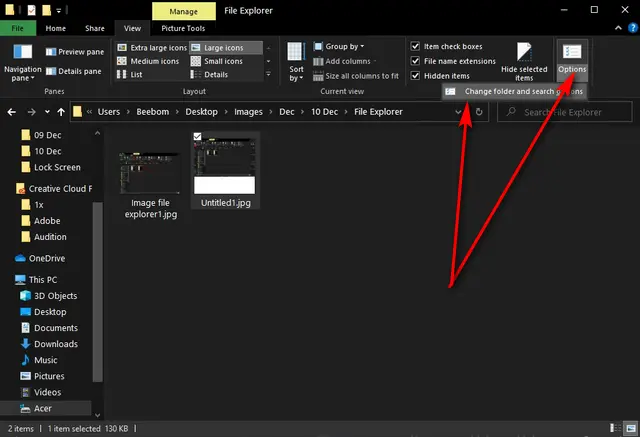Select This PC in navigation pane
This screenshot has width=640, height=437.
[37, 280]
